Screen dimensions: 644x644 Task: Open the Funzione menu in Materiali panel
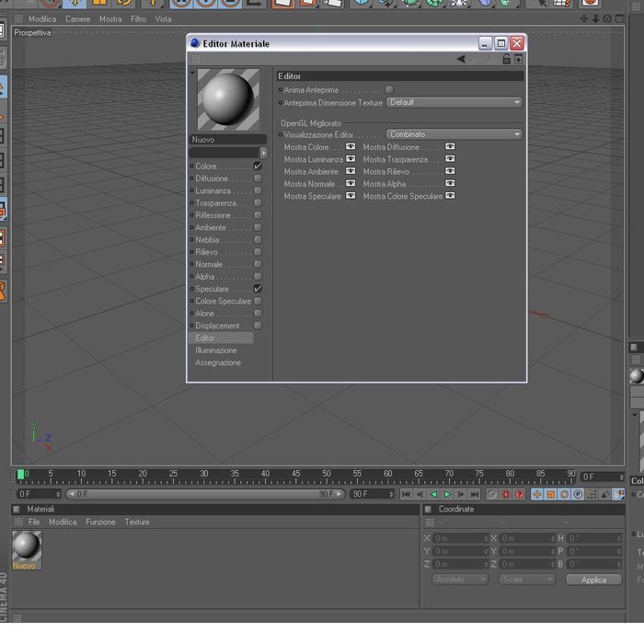[x=100, y=522]
